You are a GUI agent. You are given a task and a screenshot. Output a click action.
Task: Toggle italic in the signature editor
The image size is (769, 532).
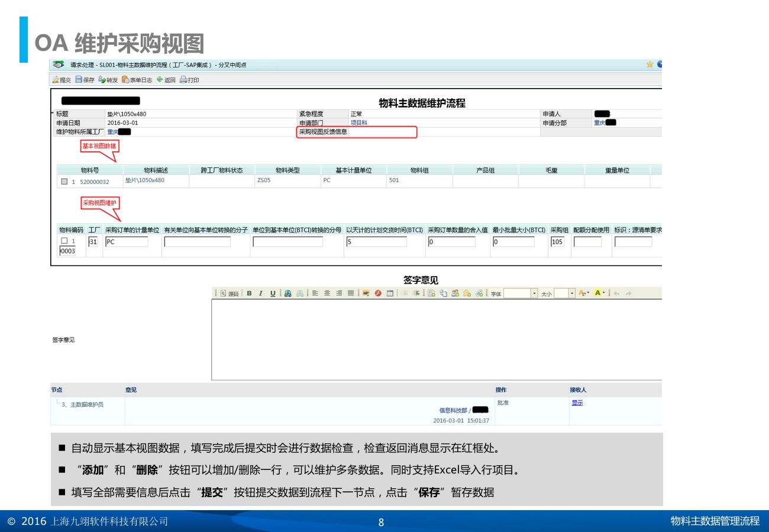tap(260, 293)
